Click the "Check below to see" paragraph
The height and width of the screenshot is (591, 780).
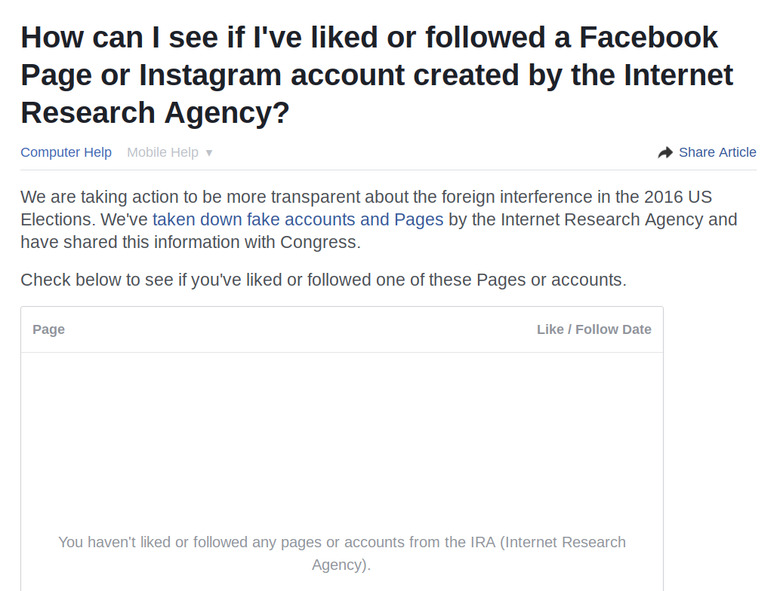pos(323,279)
